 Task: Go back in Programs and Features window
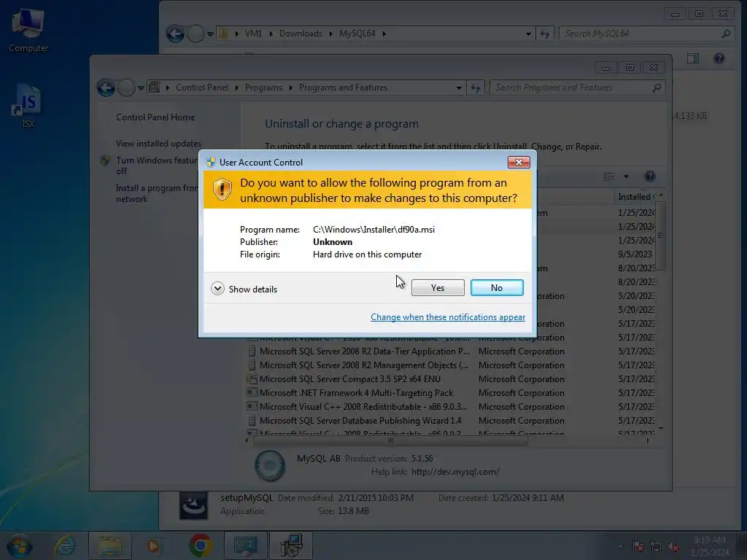[106, 87]
